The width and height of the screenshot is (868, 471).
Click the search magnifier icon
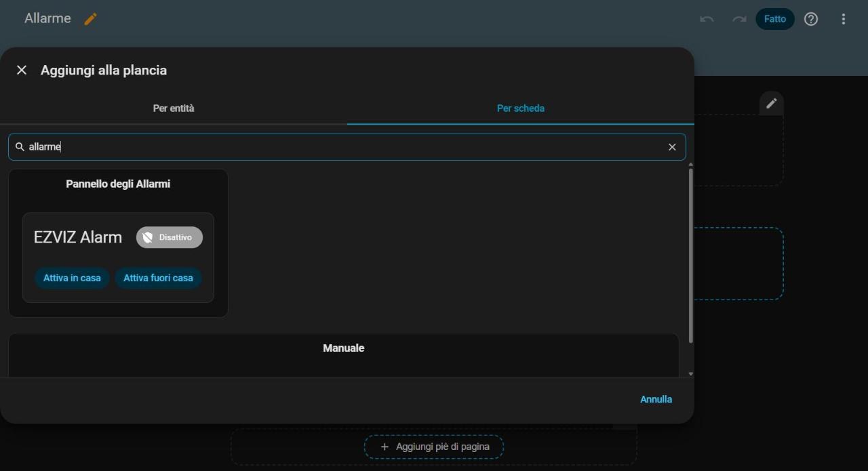[20, 146]
